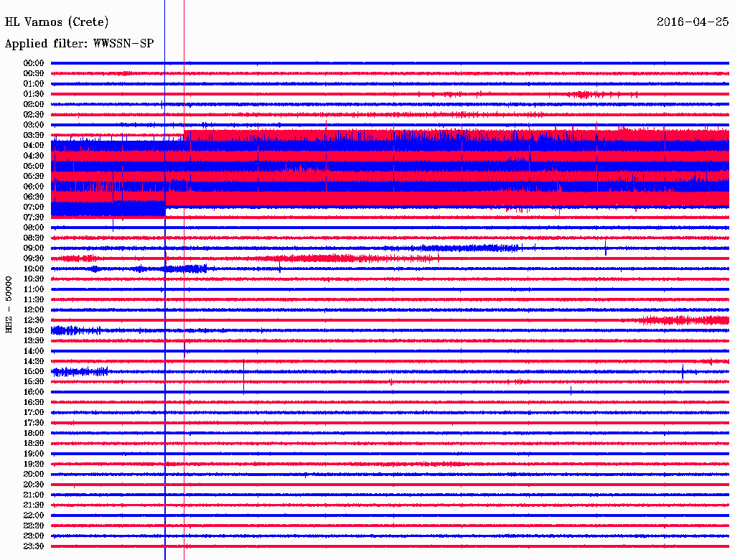Select the 04:00 time label
This screenshot has width=735, height=560.
pyautogui.click(x=33, y=146)
